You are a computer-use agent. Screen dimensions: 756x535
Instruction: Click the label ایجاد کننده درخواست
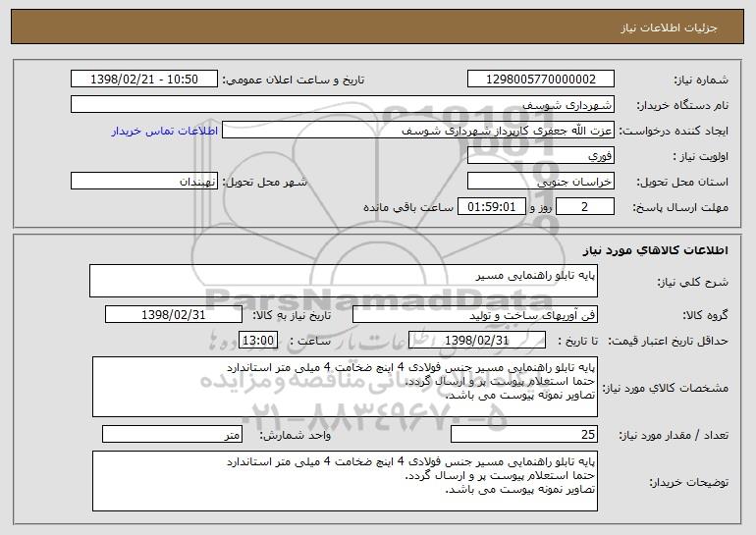coord(674,131)
